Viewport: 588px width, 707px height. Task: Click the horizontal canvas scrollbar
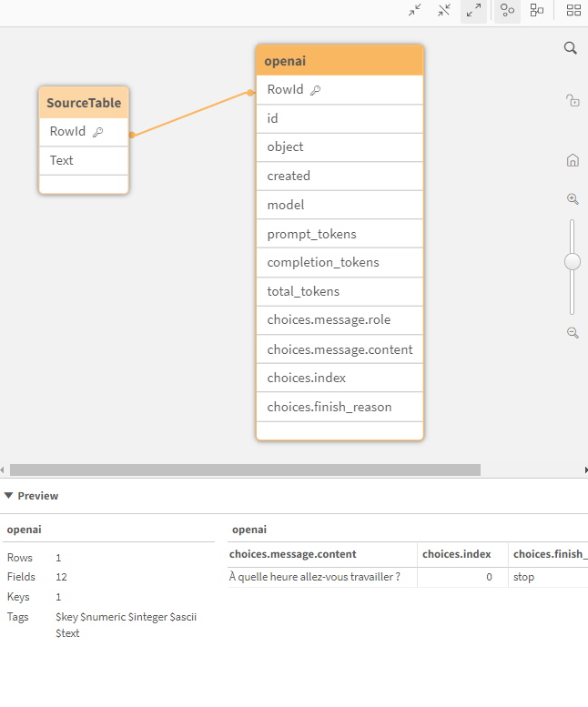[244, 470]
